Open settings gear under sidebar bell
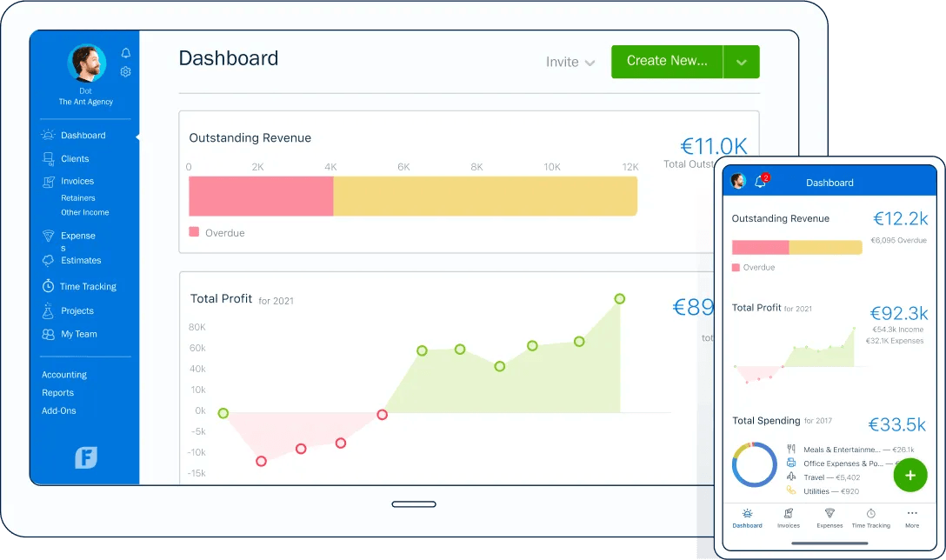The height and width of the screenshot is (560, 946). pyautogui.click(x=125, y=72)
